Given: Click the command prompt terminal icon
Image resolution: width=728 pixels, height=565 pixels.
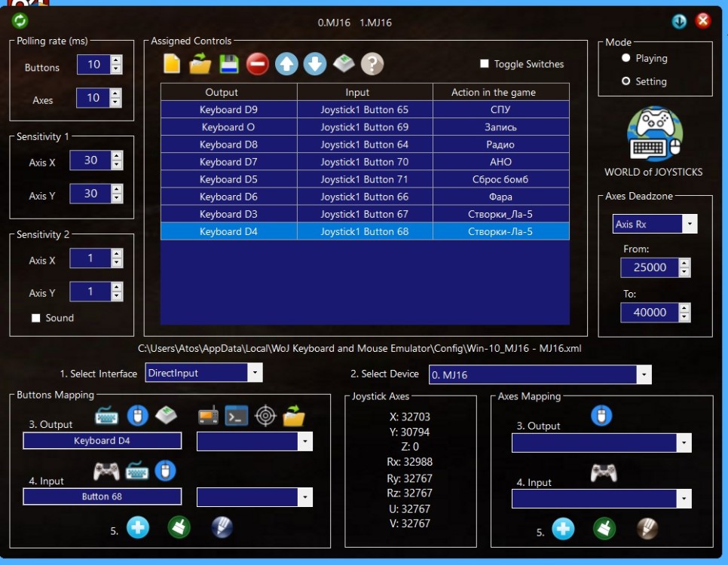Looking at the screenshot, I should 237,416.
